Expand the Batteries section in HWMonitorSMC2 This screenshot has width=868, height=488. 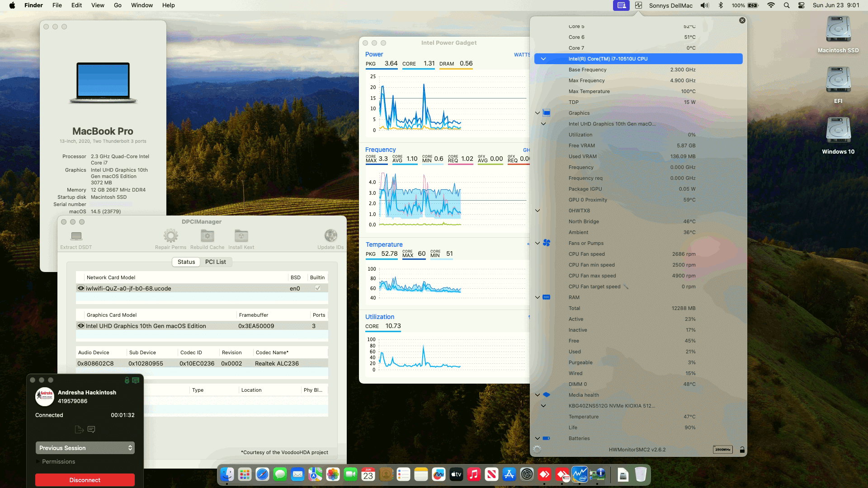[537, 438]
